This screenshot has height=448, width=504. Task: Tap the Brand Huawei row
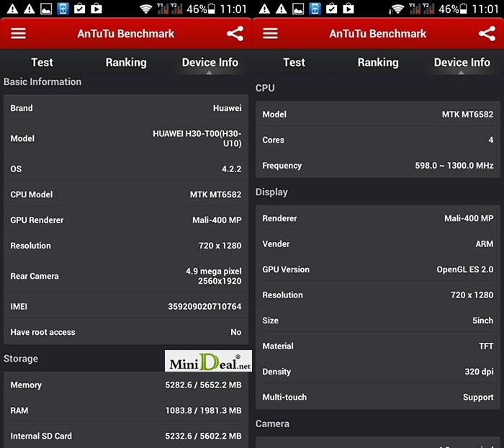pyautogui.click(x=126, y=108)
